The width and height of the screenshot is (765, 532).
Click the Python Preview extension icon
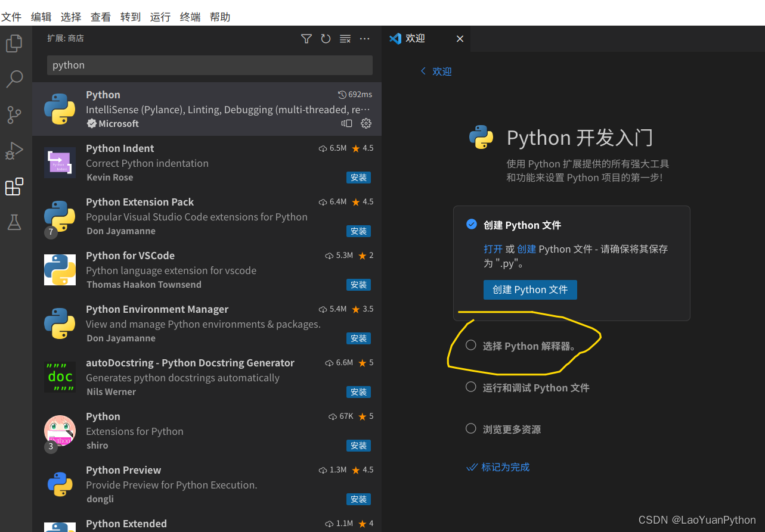point(60,484)
